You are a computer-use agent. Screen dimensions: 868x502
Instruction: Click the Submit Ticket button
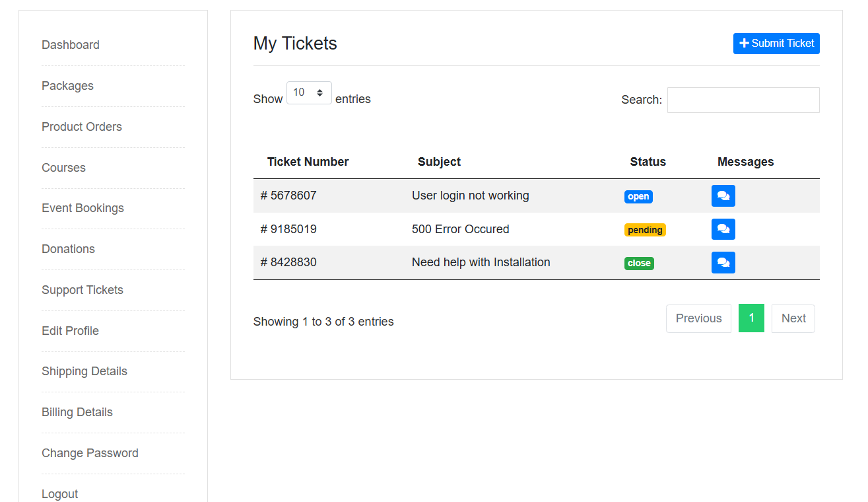(x=776, y=43)
